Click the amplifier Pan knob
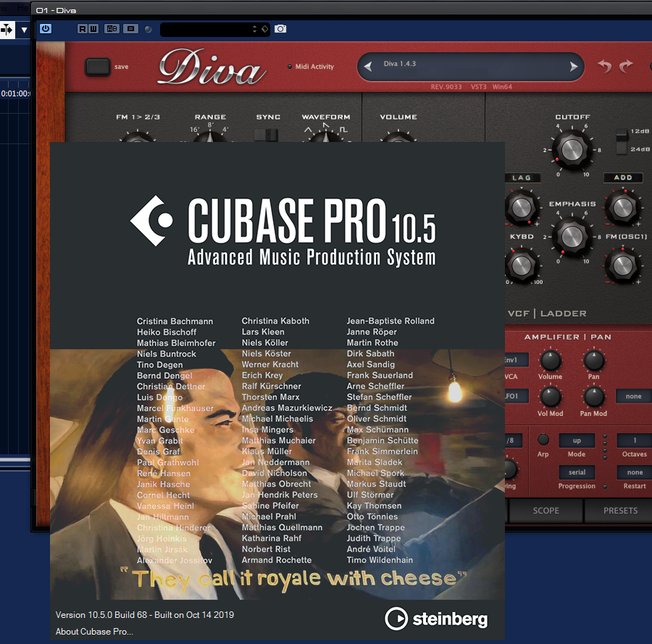652x644 pixels. (594, 361)
